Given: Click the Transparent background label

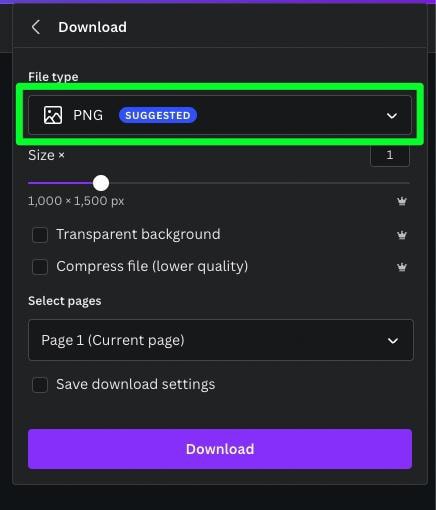Looking at the screenshot, I should [x=138, y=234].
